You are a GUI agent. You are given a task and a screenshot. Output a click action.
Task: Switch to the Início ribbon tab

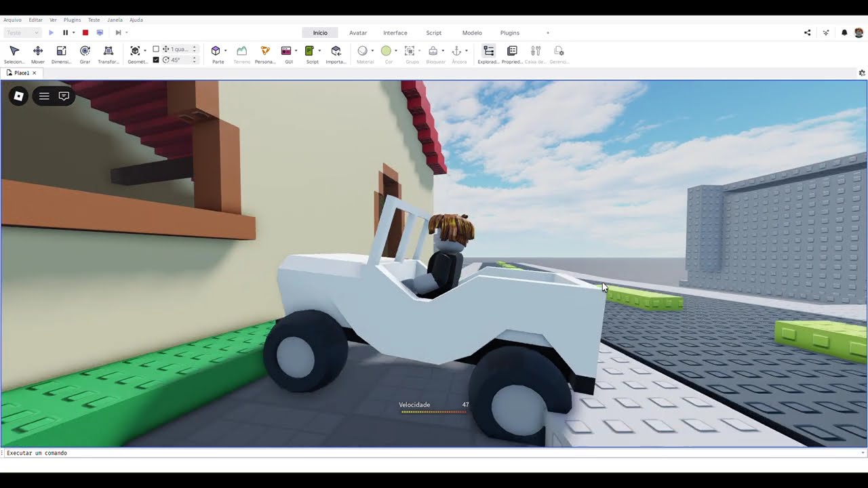320,33
